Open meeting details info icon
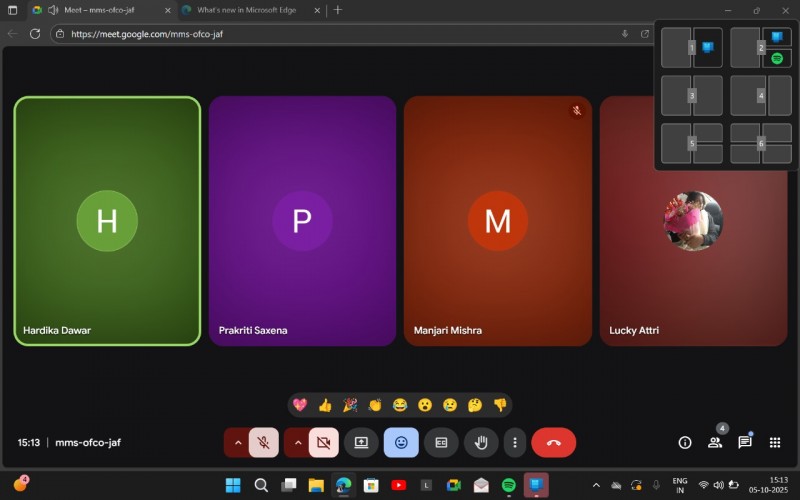The height and width of the screenshot is (500, 800). point(685,442)
